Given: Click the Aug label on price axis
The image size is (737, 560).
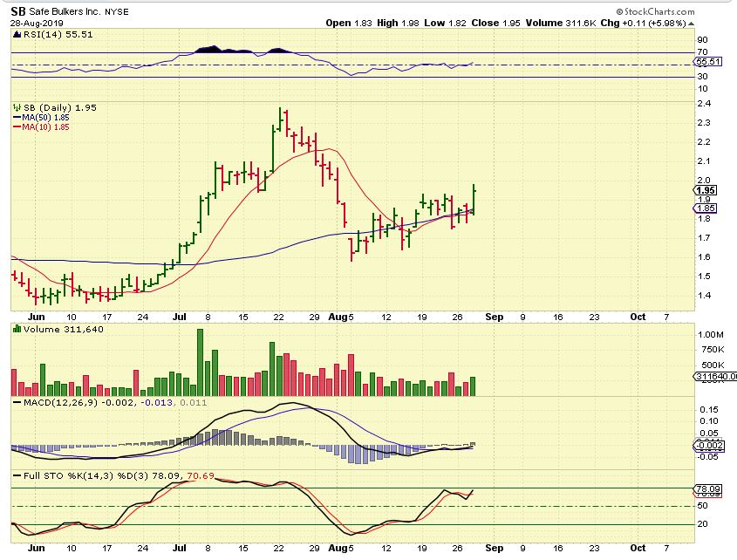Looking at the screenshot, I should 338,317.
